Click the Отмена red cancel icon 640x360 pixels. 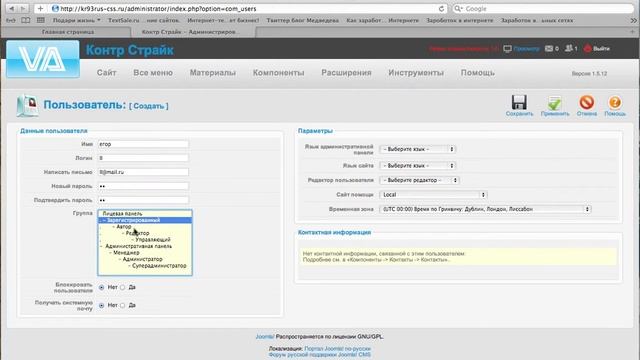click(x=587, y=102)
